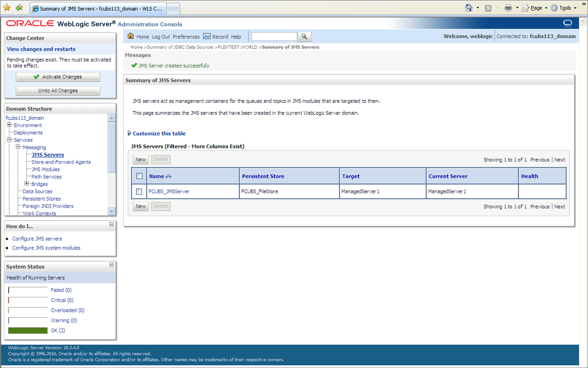Select the FCUBS_JMSServer row checkbox
Viewport: 588px width, 368px height.
[139, 191]
